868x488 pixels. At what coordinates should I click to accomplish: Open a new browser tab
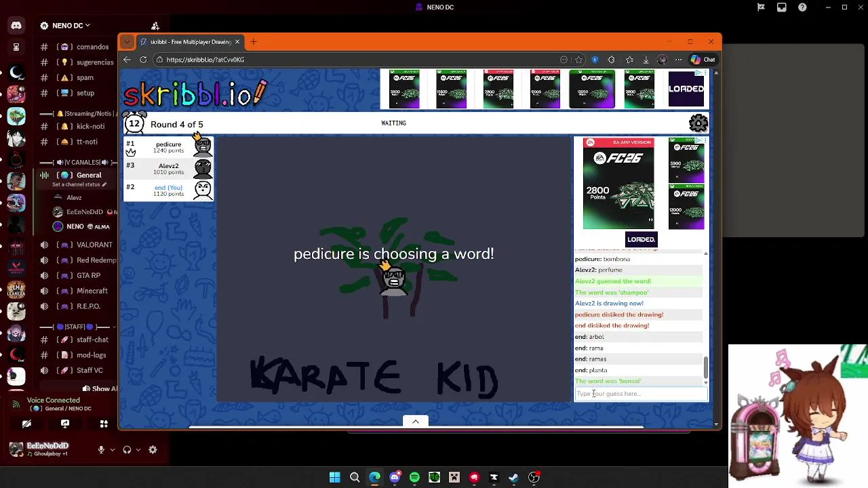point(254,42)
